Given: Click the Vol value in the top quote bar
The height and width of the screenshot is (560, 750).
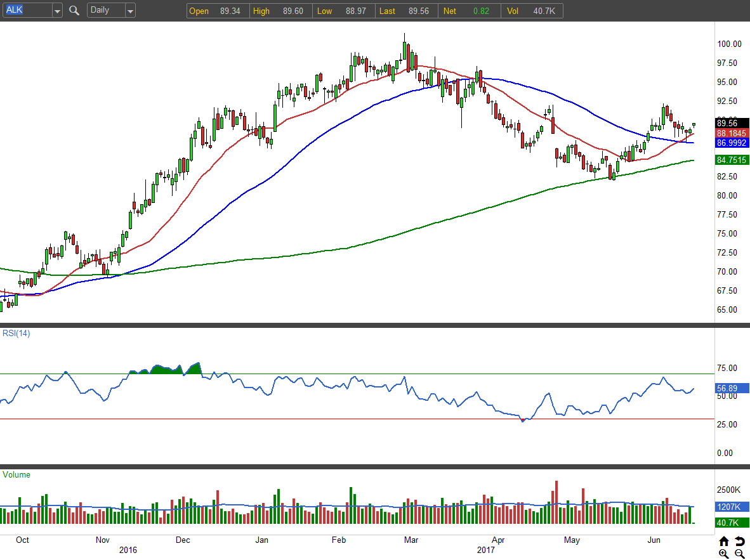Looking at the screenshot, I should [544, 11].
